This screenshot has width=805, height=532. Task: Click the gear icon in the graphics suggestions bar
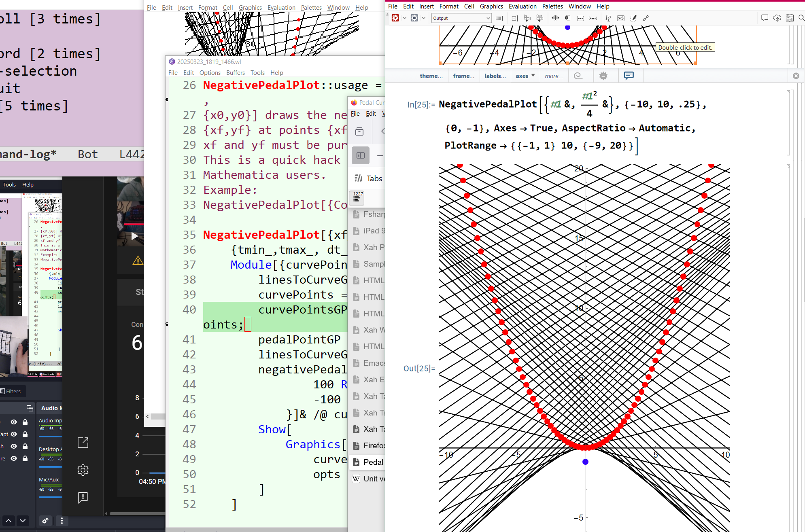point(603,76)
